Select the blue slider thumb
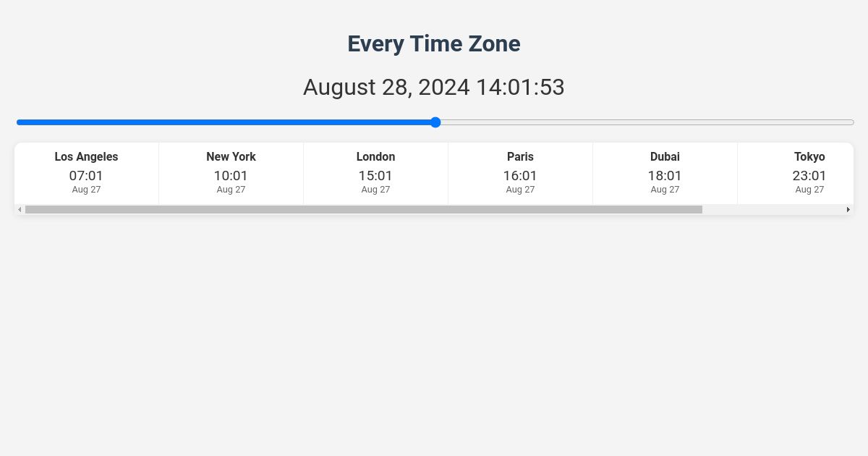The width and height of the screenshot is (868, 456). pyautogui.click(x=435, y=122)
